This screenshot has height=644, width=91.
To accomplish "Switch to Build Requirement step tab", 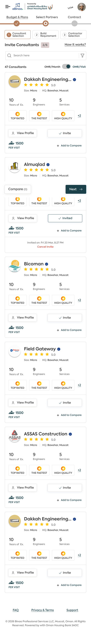I will 45,34.
